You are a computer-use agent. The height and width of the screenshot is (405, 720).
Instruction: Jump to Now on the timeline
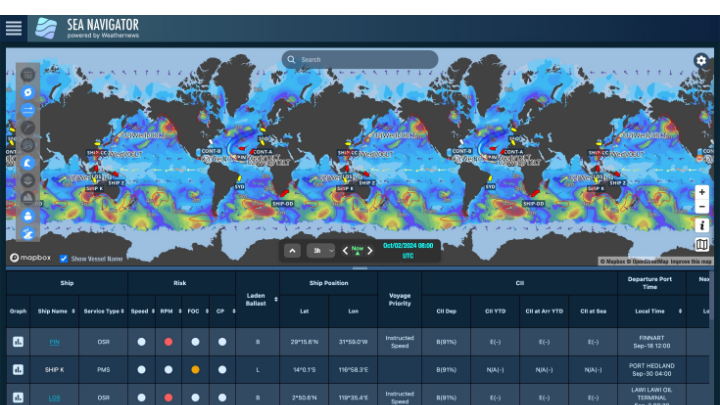pyautogui.click(x=357, y=250)
